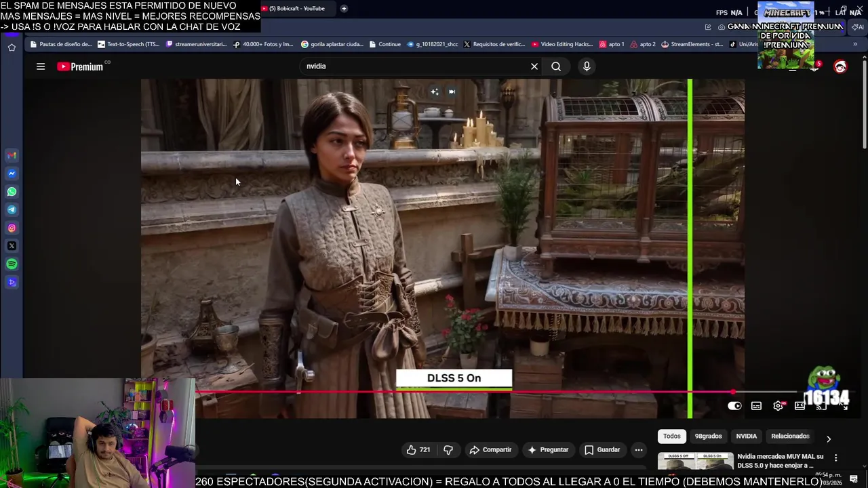Open X (Twitter) in the browser sidebar
868x488 pixels.
tap(12, 246)
